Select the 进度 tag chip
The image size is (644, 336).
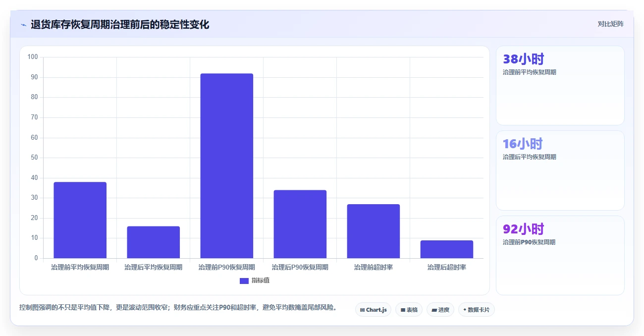point(440,310)
